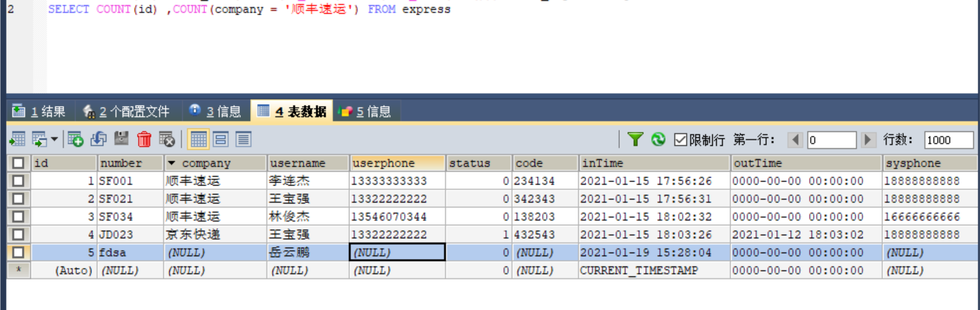Select the code cell 138203
Image resolution: width=980 pixels, height=310 pixels.
tap(545, 217)
